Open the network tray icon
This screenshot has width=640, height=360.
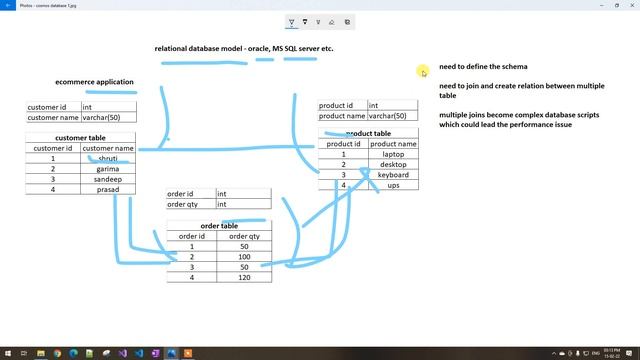coord(586,353)
